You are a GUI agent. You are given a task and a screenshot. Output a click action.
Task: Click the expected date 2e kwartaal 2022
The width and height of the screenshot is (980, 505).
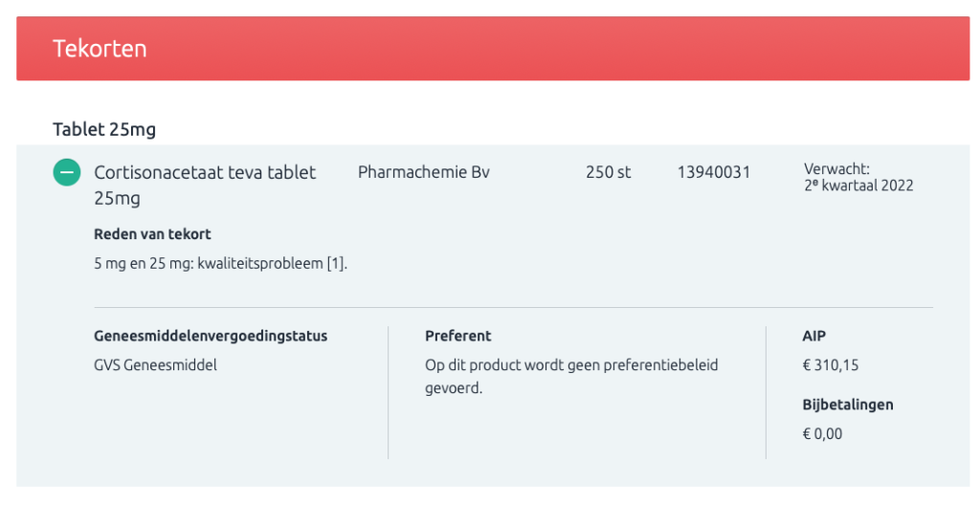click(x=858, y=186)
